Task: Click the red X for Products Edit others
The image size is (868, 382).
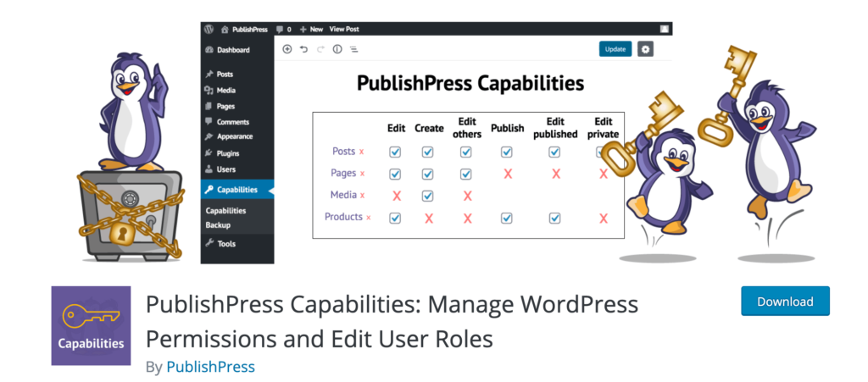Action: 467,219
